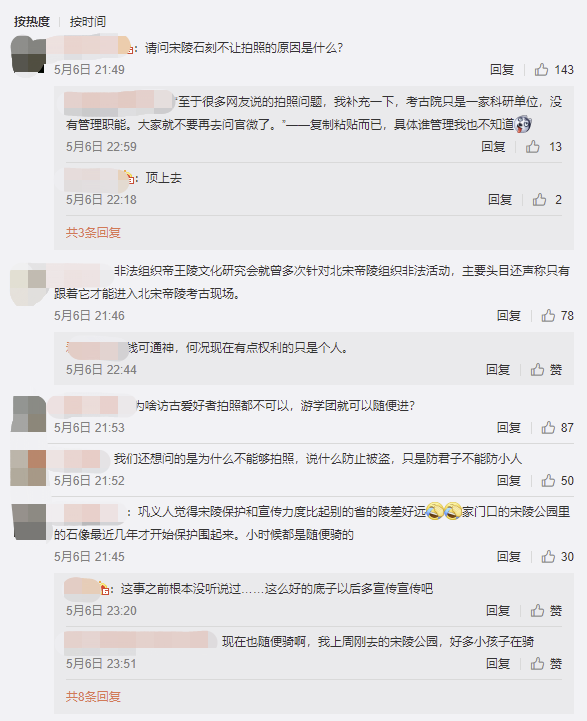Reply to the 21:52 comment

coord(508,481)
